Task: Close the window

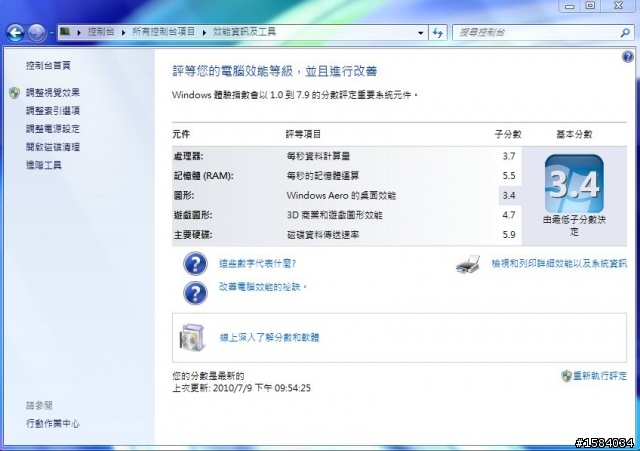Action: click(618, 6)
